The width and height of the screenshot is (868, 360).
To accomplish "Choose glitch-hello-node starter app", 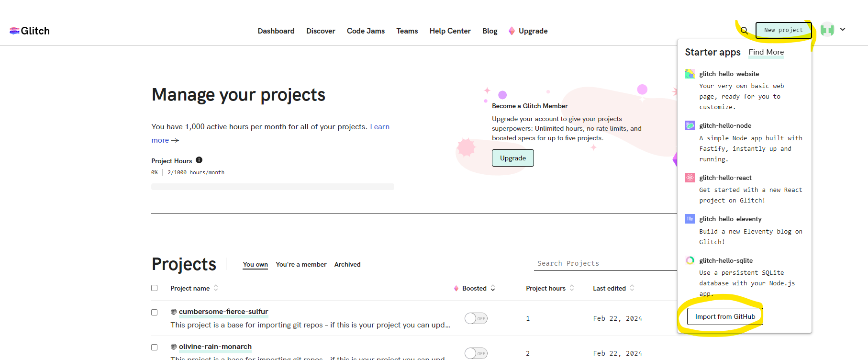I will click(x=725, y=125).
